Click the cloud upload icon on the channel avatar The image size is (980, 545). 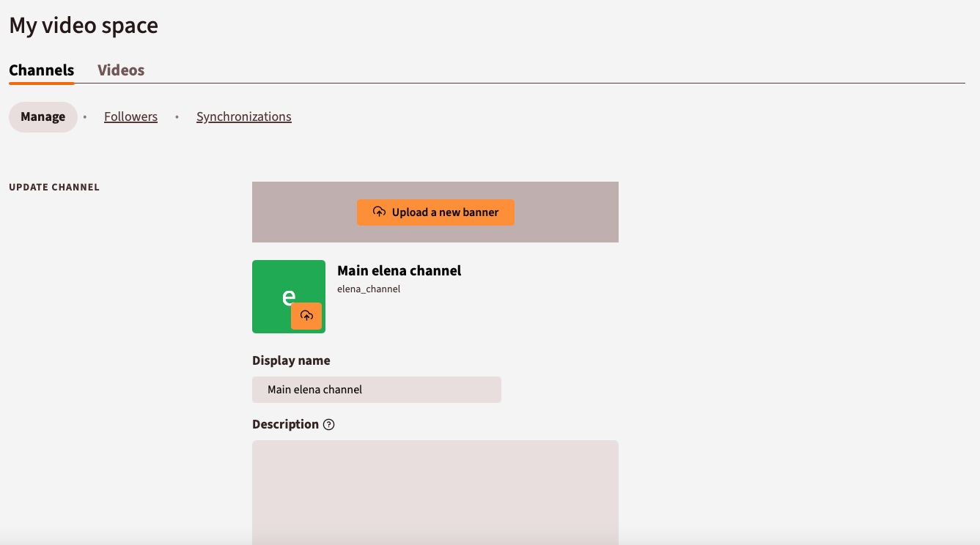click(x=307, y=316)
